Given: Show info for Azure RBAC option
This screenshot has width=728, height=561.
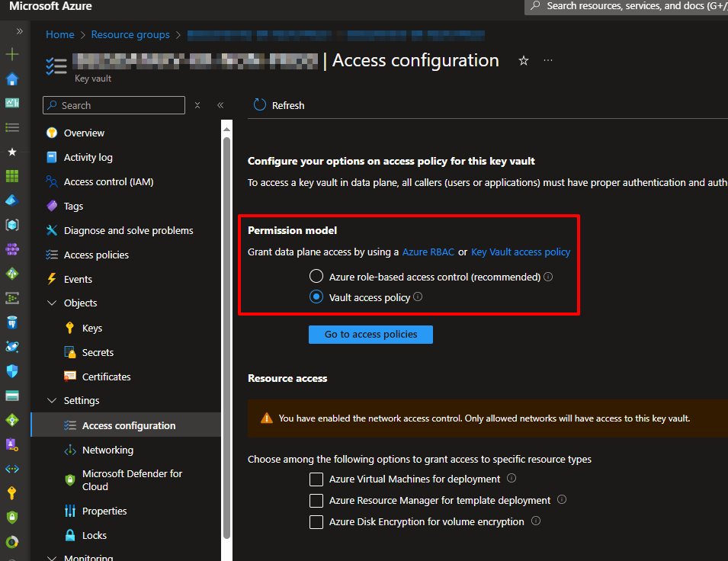Looking at the screenshot, I should click(x=548, y=277).
